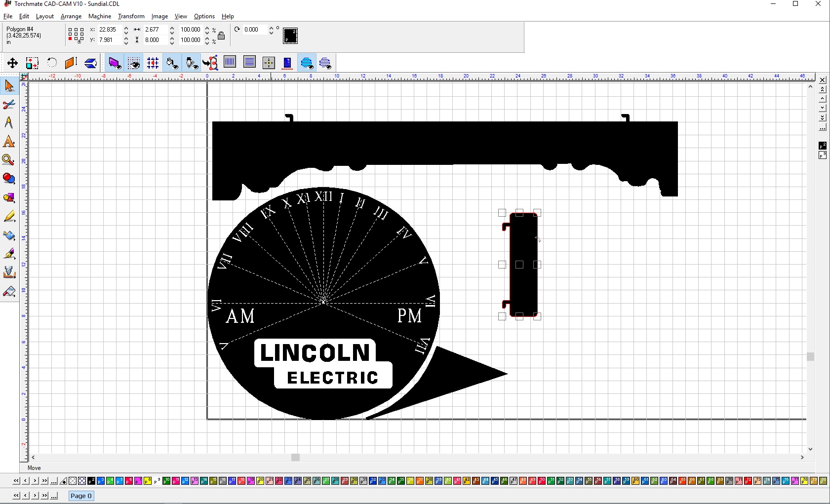Open the Options menu
This screenshot has height=504, width=830.
tap(204, 16)
